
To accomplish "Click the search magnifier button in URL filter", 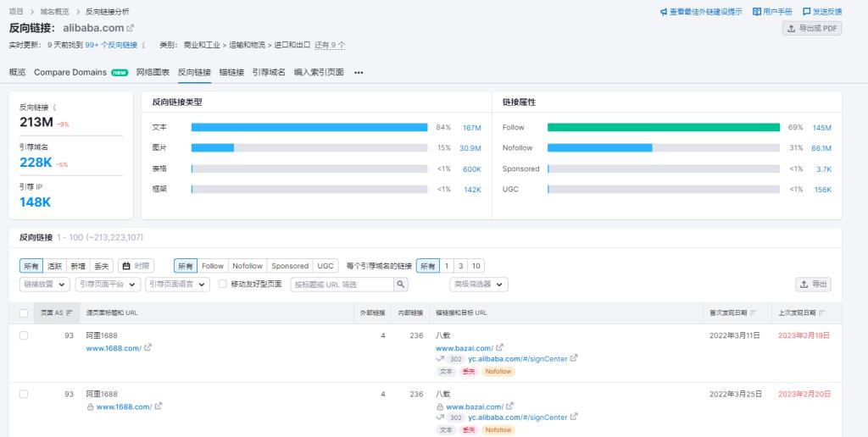I will (401, 285).
